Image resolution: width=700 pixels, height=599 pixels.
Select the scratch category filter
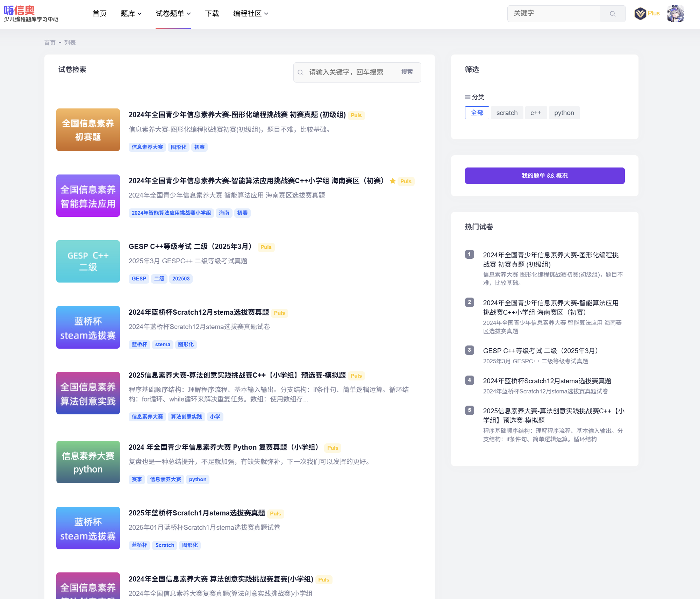tap(507, 113)
